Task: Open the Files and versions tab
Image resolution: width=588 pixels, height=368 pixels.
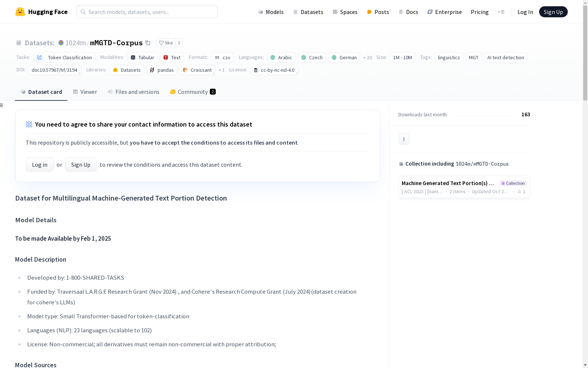Action: point(133,92)
